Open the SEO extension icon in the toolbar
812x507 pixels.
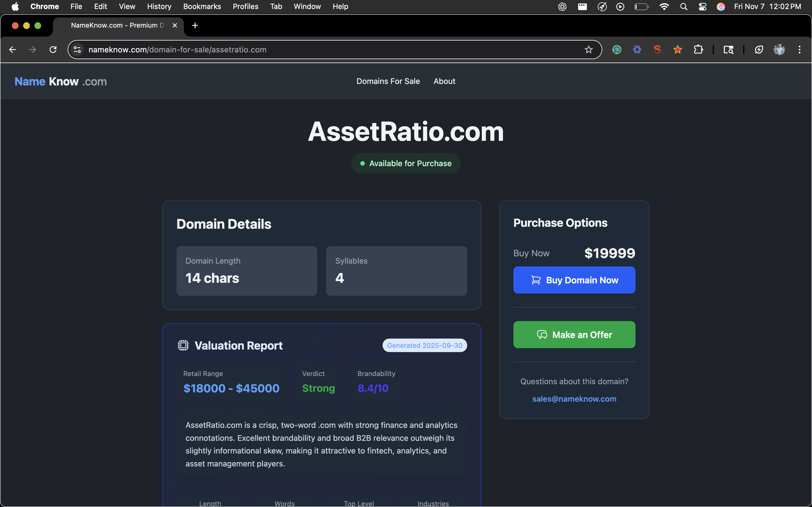pos(657,49)
